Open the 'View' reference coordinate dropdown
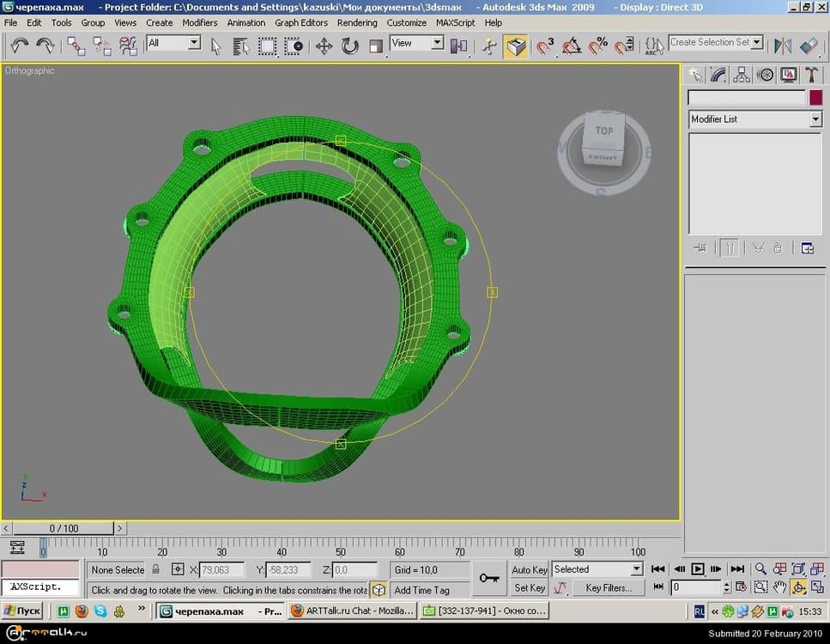The width and height of the screenshot is (830, 644). 437,43
